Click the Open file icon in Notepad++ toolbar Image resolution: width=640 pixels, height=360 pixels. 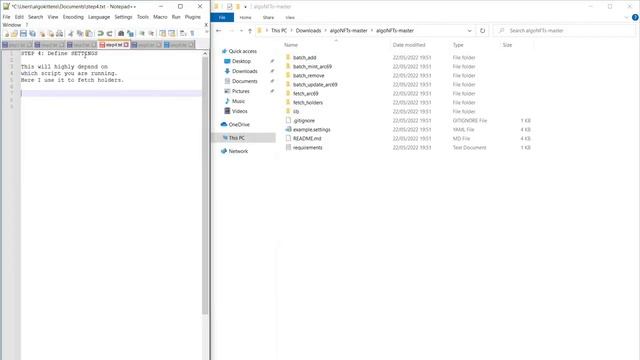click(15, 34)
